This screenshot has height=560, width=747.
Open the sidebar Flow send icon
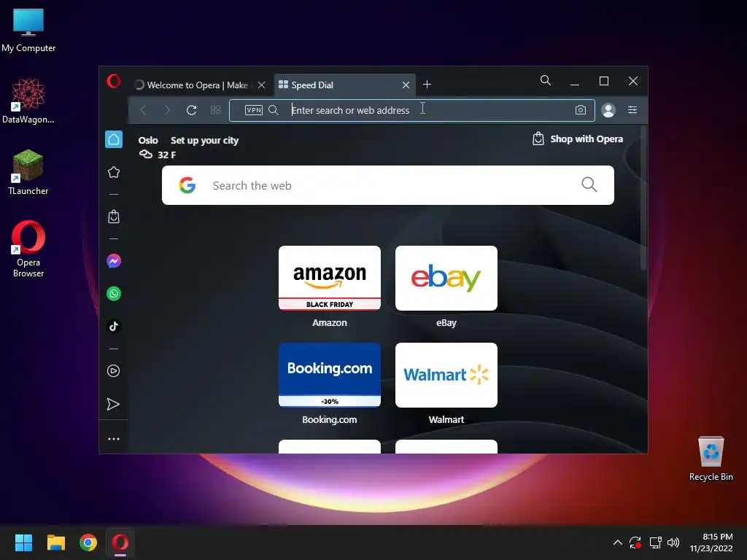click(113, 404)
